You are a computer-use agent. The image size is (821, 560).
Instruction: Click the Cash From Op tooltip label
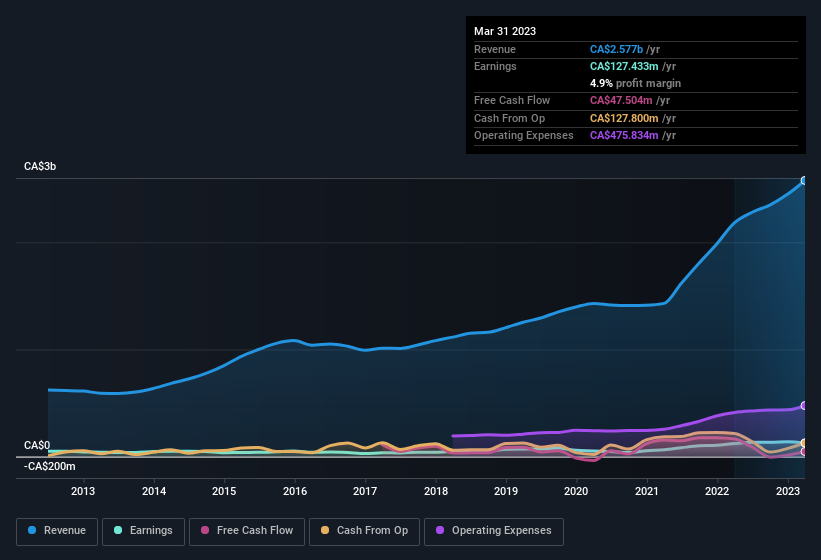click(x=509, y=118)
